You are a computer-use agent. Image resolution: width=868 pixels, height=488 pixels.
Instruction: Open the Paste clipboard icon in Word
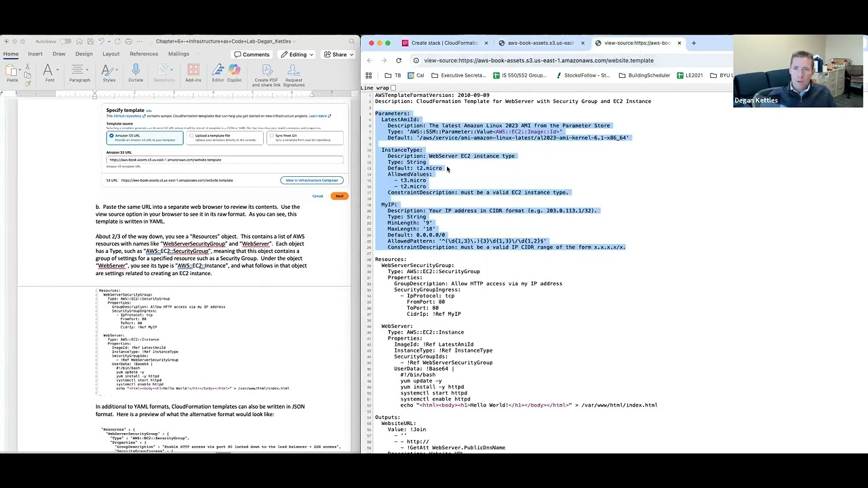(10, 70)
